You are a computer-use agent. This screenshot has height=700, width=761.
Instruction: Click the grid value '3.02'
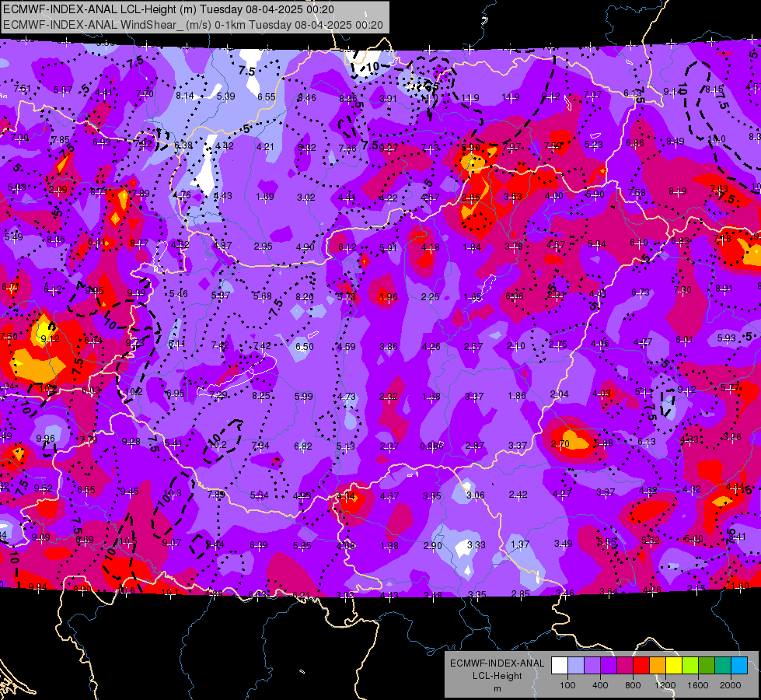(306, 198)
